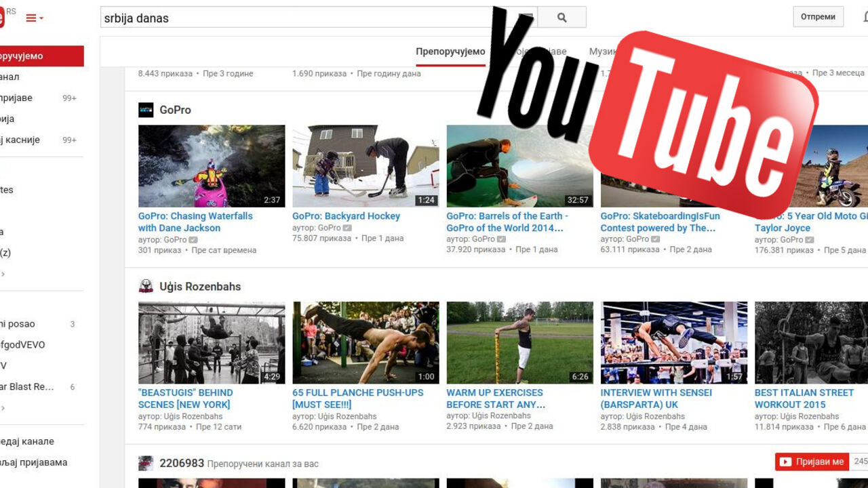Click the 2206983 channel avatar icon

coord(146,463)
